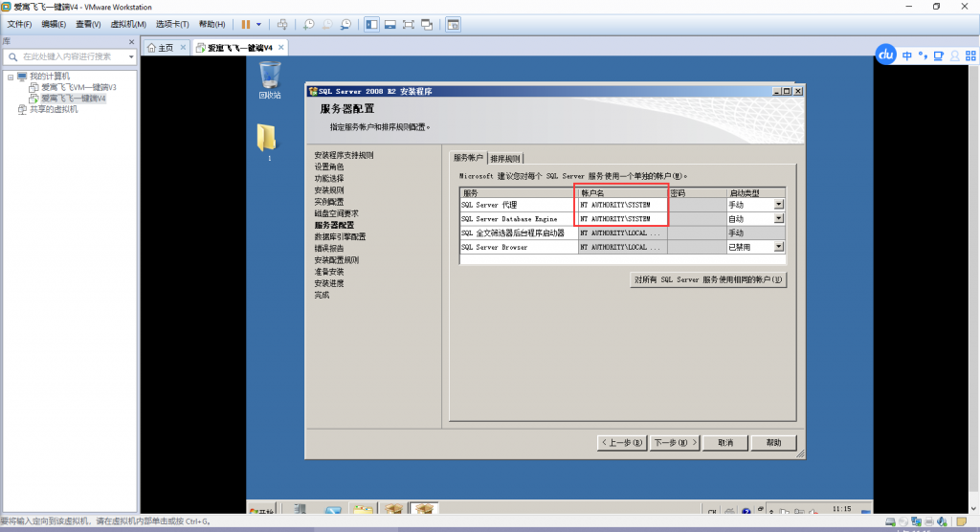Click the 功能选择 step in installer
This screenshot has height=532, width=980.
[x=329, y=179]
